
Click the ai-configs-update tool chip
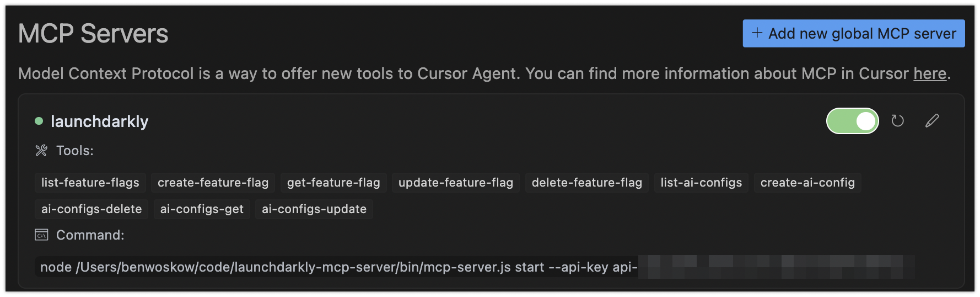tap(314, 209)
